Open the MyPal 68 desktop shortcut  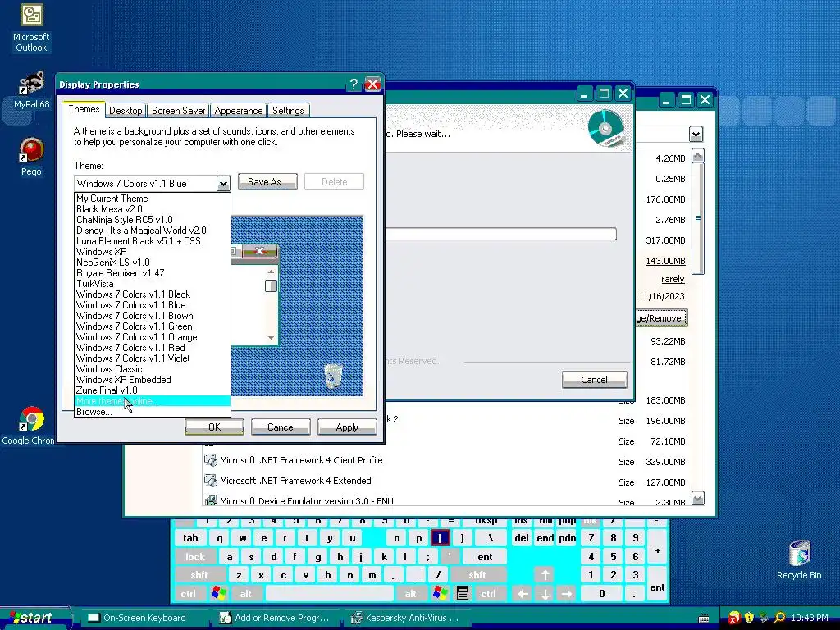31,90
